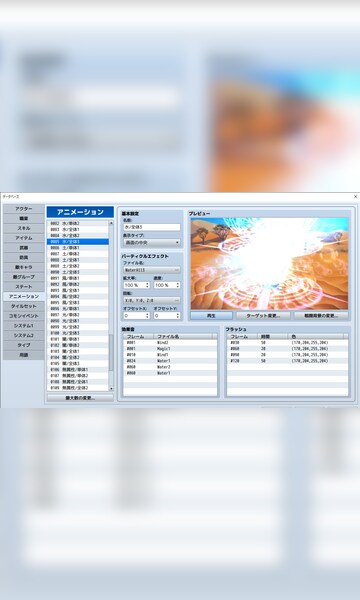Click the ターゲット変更 button
The height and width of the screenshot is (600, 360).
tap(263, 316)
